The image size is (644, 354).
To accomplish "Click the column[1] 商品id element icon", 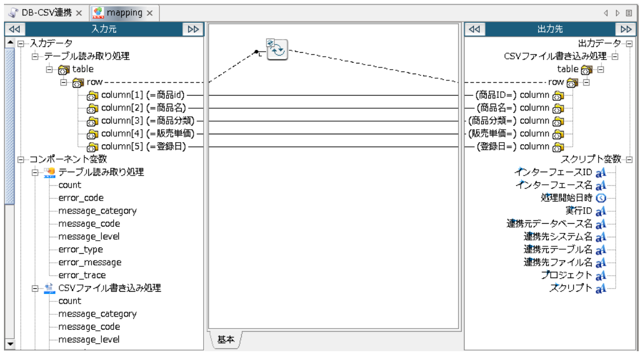I will pyautogui.click(x=93, y=95).
